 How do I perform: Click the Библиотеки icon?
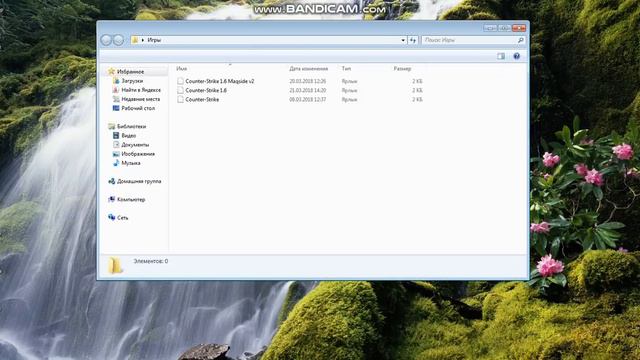(x=111, y=127)
